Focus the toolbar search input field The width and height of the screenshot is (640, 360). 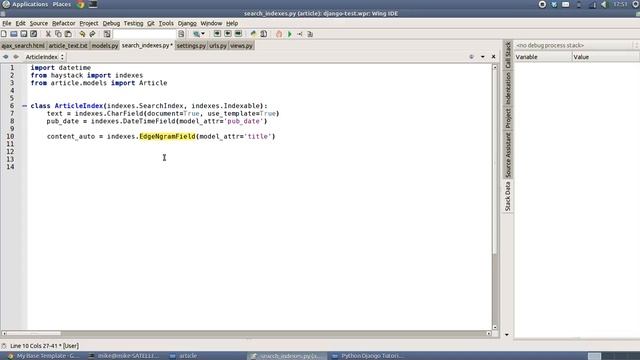[x=144, y=34]
